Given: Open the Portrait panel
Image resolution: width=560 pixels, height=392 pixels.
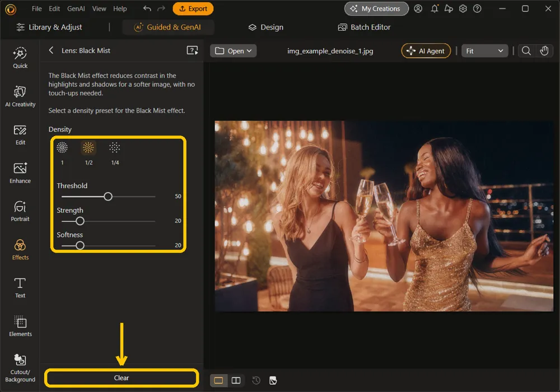Looking at the screenshot, I should click(20, 211).
